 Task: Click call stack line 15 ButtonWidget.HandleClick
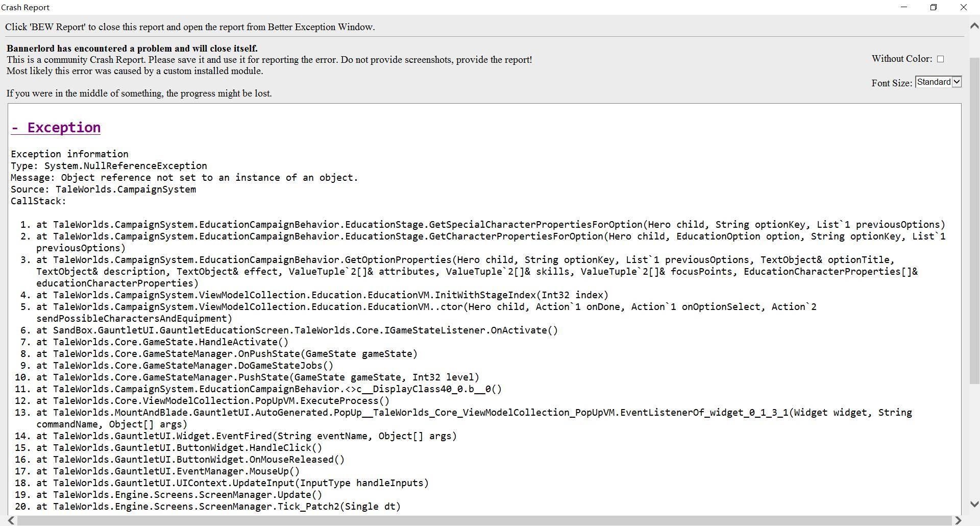tap(179, 448)
